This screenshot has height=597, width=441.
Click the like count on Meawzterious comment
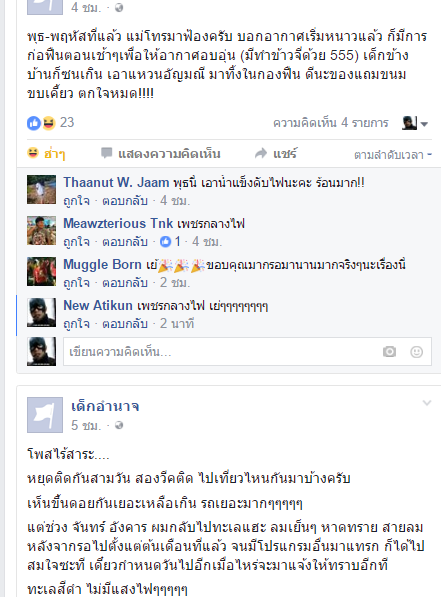(170, 241)
